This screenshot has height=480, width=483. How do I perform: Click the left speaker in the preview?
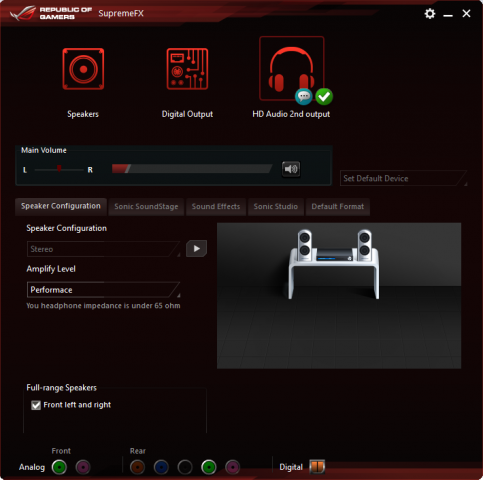(305, 245)
